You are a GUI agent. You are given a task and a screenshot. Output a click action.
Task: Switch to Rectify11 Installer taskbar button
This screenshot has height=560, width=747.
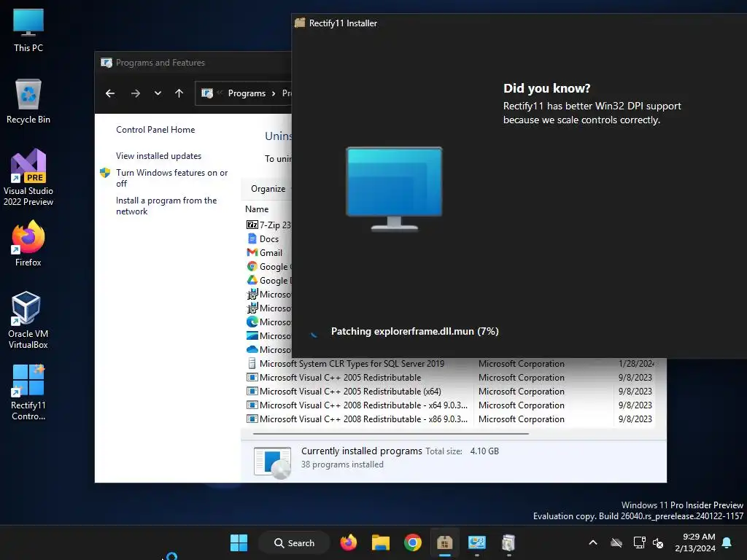[444, 542]
